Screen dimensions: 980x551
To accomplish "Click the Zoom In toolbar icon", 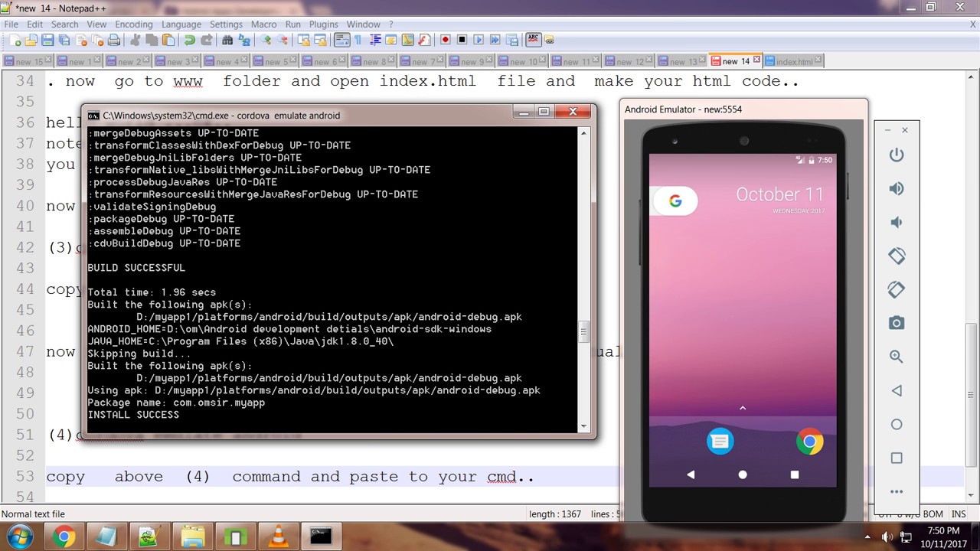I will click(x=266, y=40).
